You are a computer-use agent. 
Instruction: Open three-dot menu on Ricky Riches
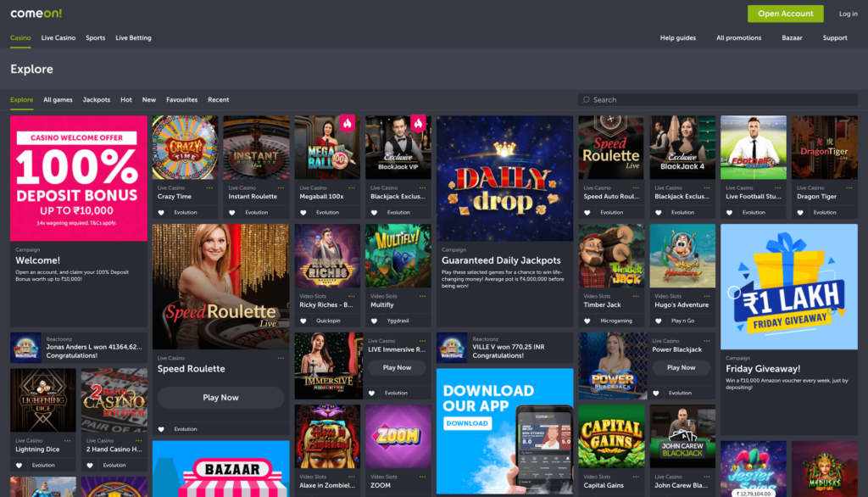coord(352,296)
